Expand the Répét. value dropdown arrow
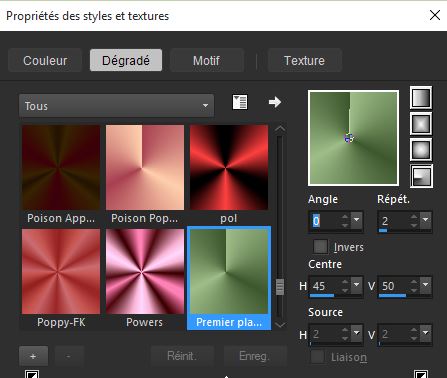 (426, 220)
